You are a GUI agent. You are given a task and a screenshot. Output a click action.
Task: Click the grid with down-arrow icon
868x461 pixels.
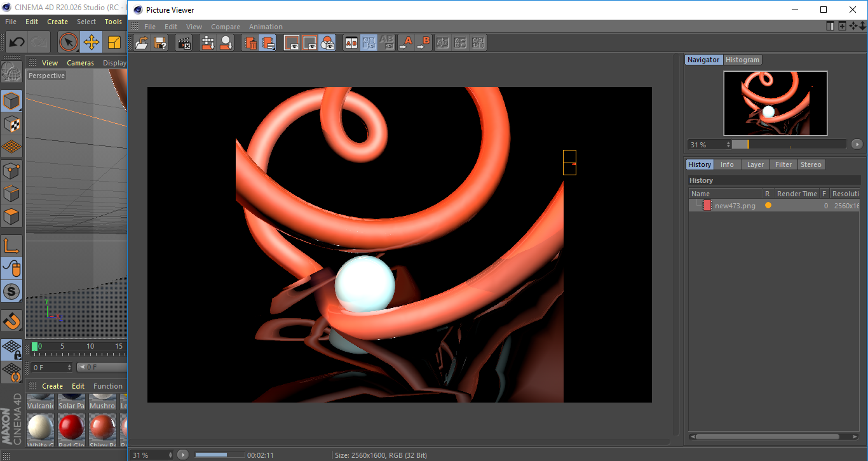(x=208, y=43)
